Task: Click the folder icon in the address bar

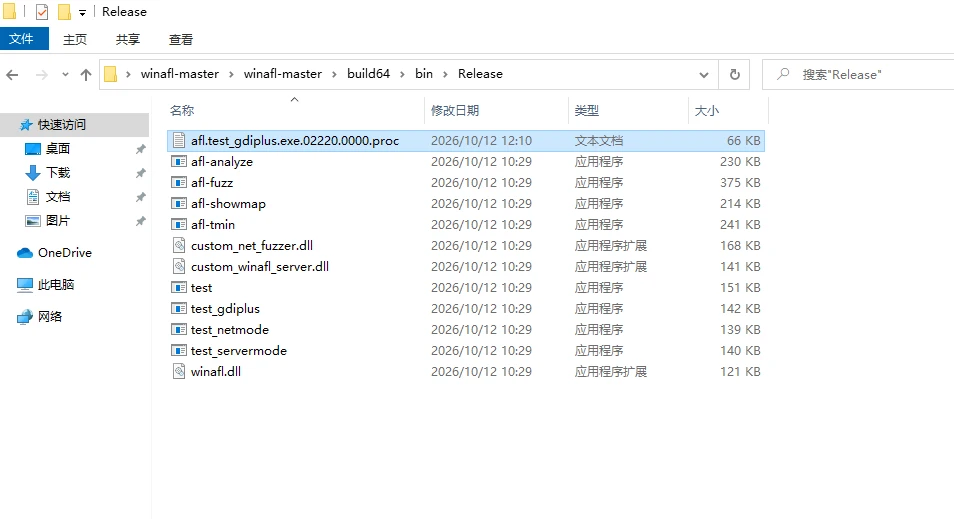Action: pos(110,74)
